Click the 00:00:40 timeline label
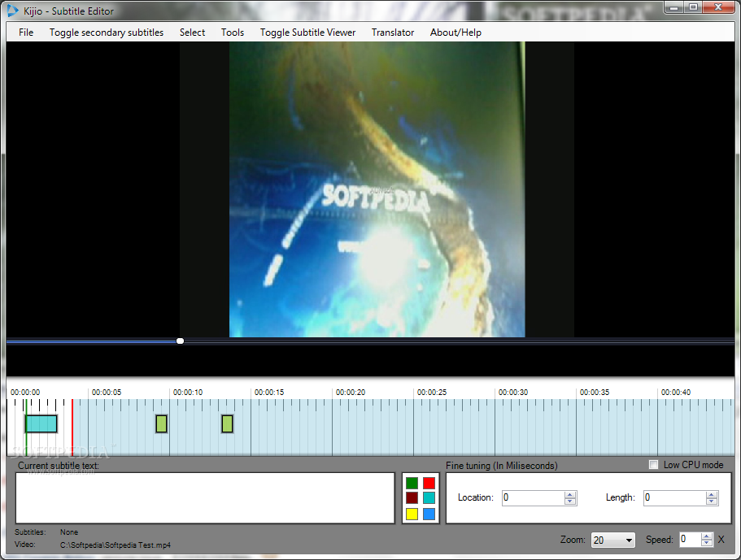 point(675,392)
